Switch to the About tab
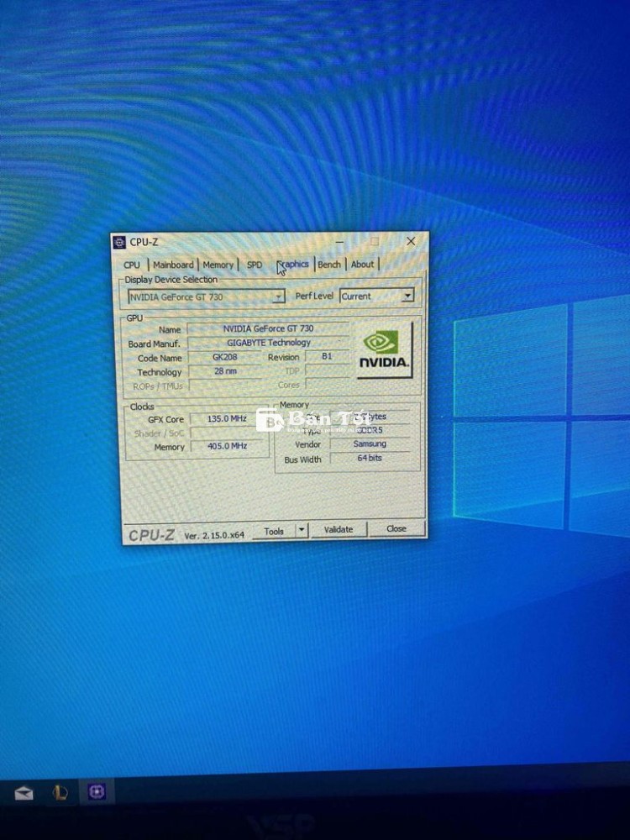The height and width of the screenshot is (840, 630). tap(363, 264)
